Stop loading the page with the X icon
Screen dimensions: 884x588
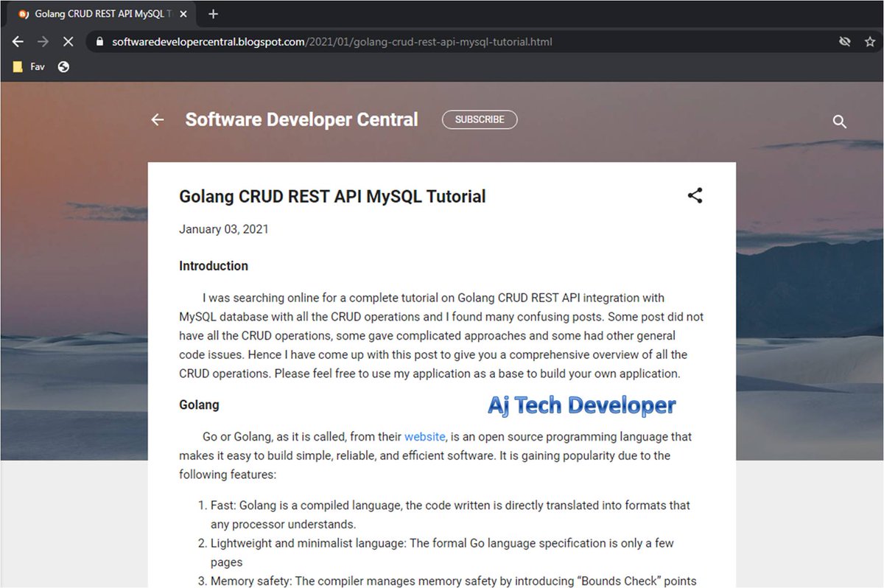coord(68,41)
